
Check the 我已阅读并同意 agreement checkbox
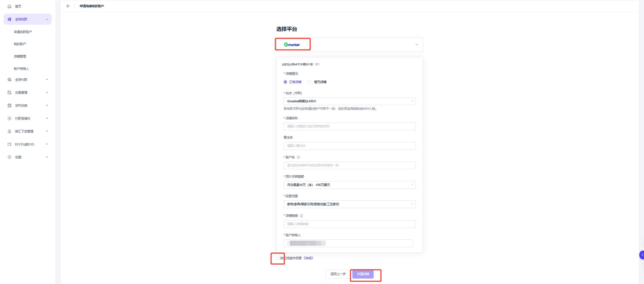click(x=278, y=258)
